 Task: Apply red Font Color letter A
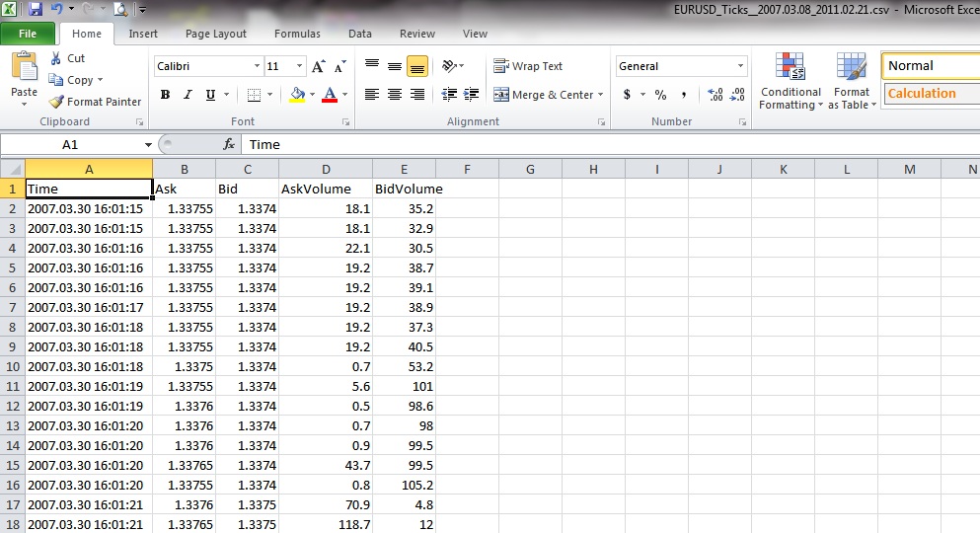point(330,95)
